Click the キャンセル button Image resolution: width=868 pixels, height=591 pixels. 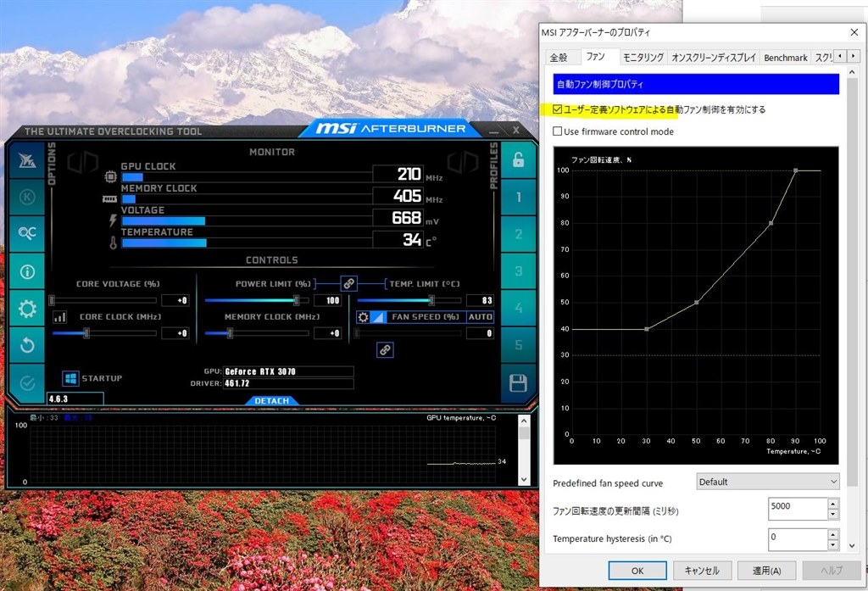coord(702,571)
